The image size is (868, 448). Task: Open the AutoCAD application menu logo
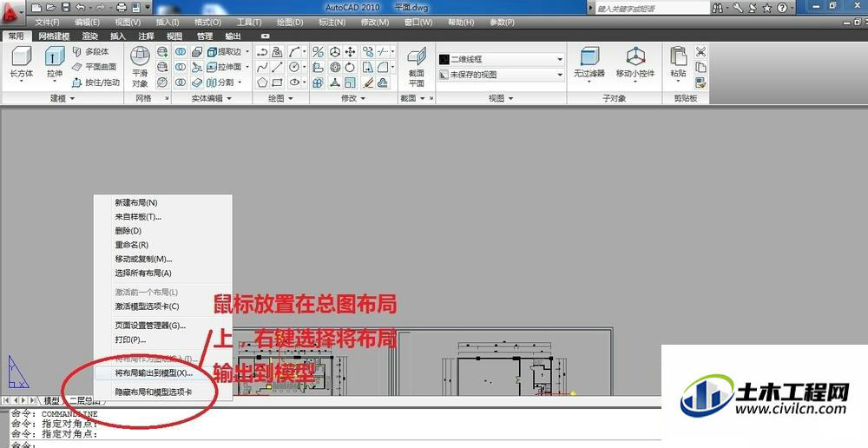(11, 11)
